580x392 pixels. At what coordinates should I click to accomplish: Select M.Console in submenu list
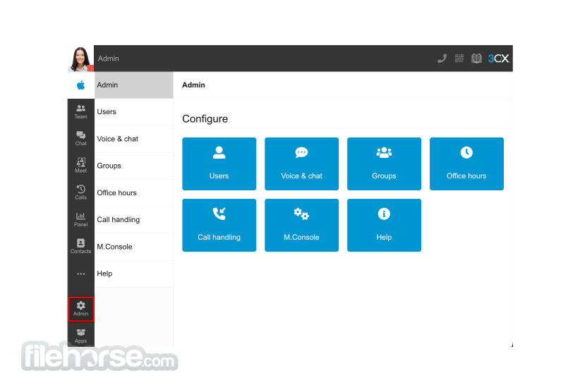click(x=134, y=247)
